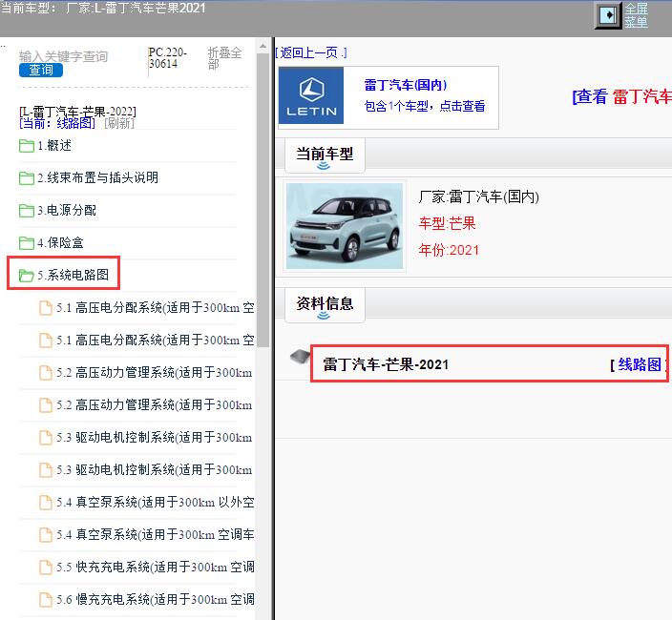Select the 资料信息 tab
The width and height of the screenshot is (672, 620).
tap(325, 305)
